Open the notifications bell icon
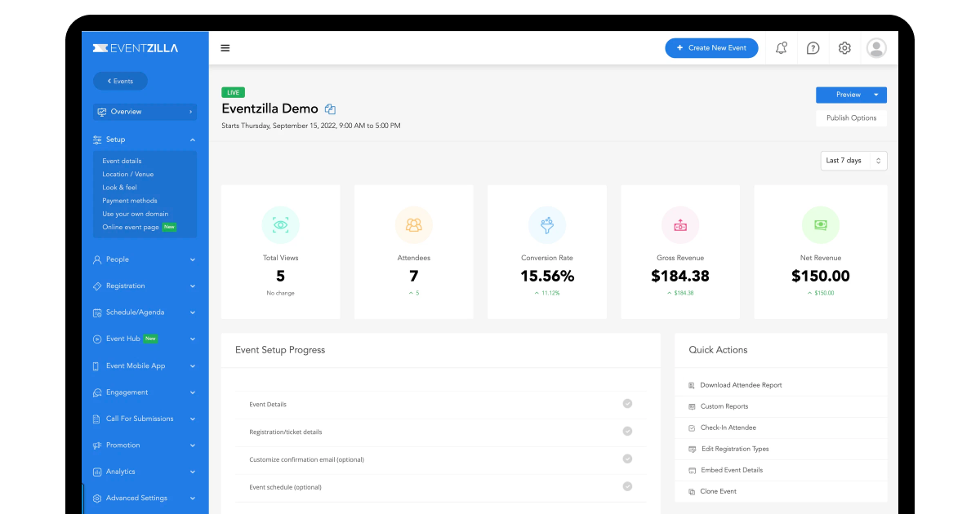 coord(782,48)
